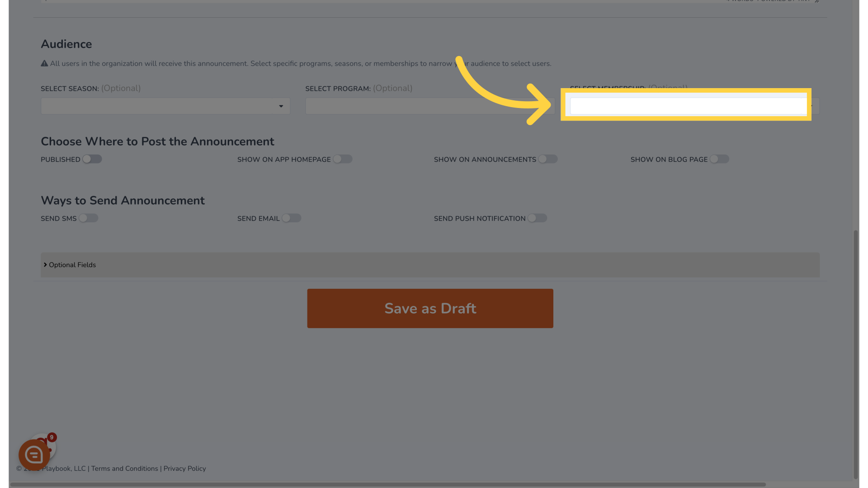This screenshot has width=868, height=488.
Task: Enable the SHOW ON ANNOUNCEMENTS toggle
Action: click(547, 159)
